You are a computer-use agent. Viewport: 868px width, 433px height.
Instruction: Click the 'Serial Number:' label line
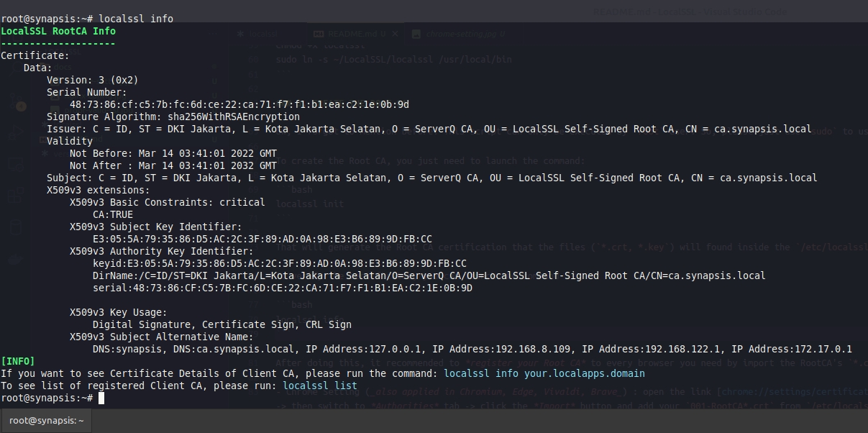pyautogui.click(x=87, y=92)
